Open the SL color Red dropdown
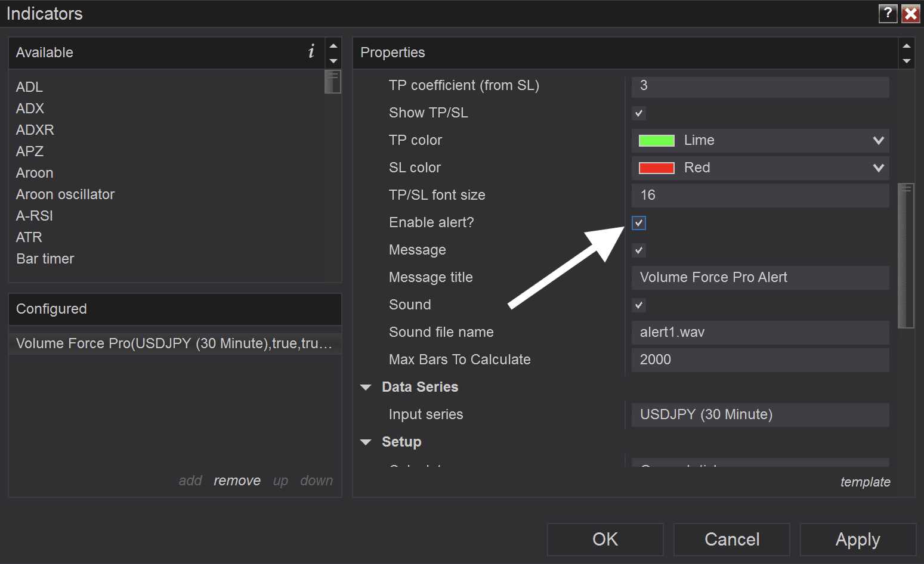The height and width of the screenshot is (564, 924). click(x=760, y=168)
